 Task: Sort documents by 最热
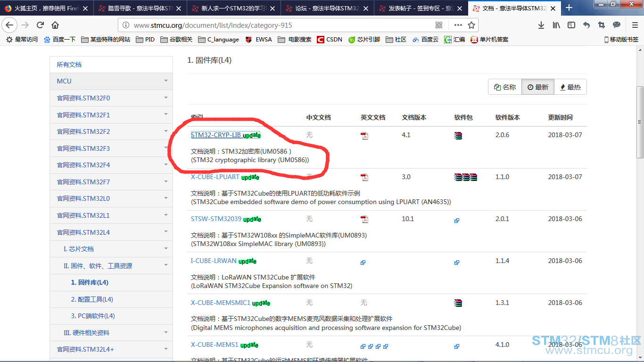click(x=570, y=87)
